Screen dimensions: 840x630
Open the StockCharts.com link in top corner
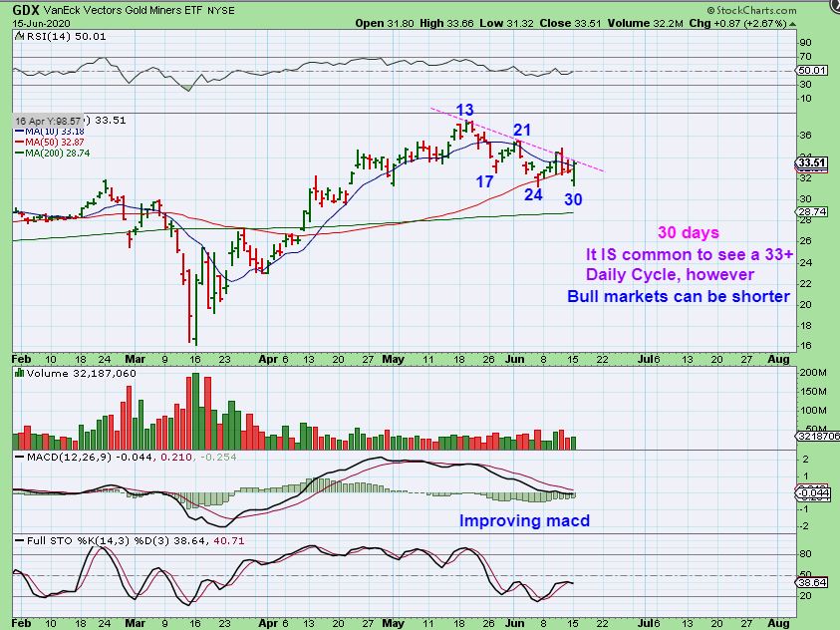(x=751, y=10)
